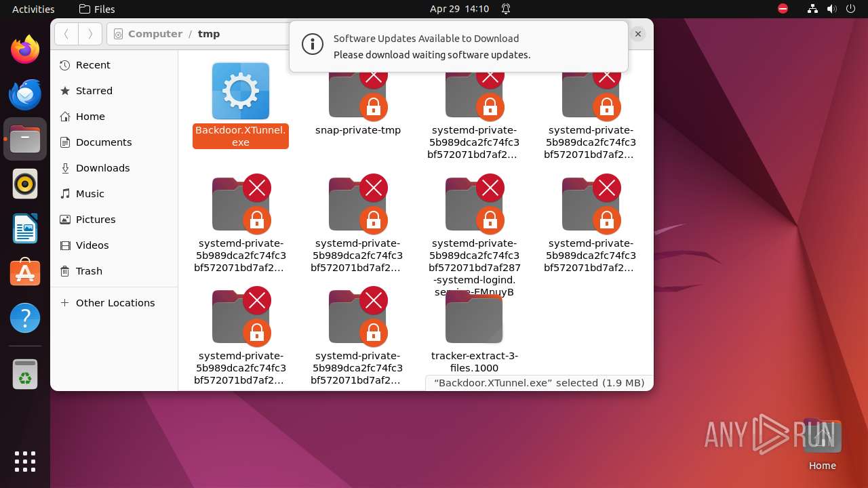Open the clock and calendar at Apr 29 14:10
Viewport: 868px width, 488px height.
pyautogui.click(x=459, y=9)
